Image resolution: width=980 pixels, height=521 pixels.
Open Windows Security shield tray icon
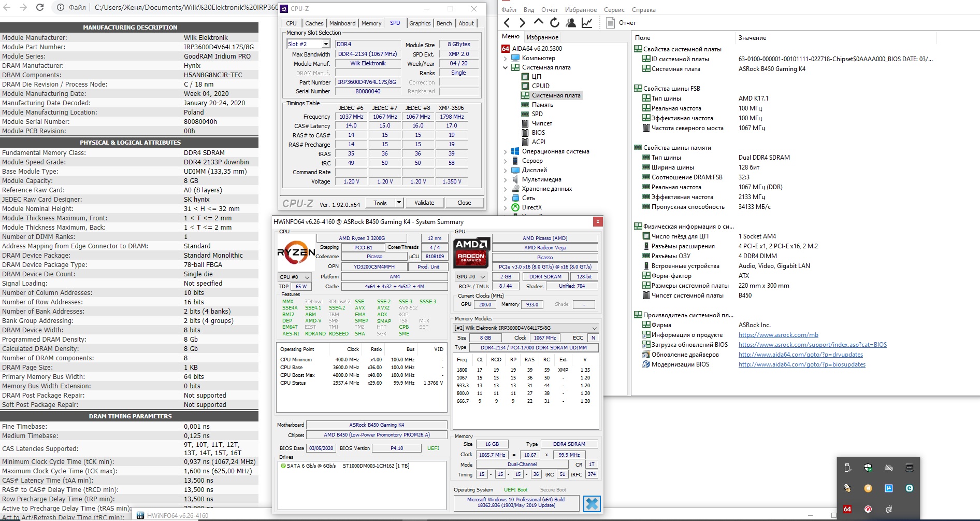point(868,468)
